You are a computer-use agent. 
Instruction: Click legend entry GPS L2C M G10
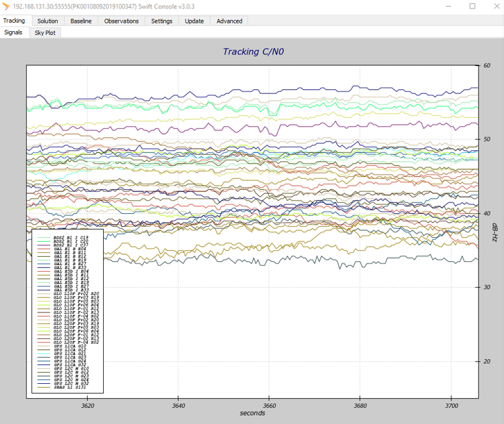[x=63, y=368]
